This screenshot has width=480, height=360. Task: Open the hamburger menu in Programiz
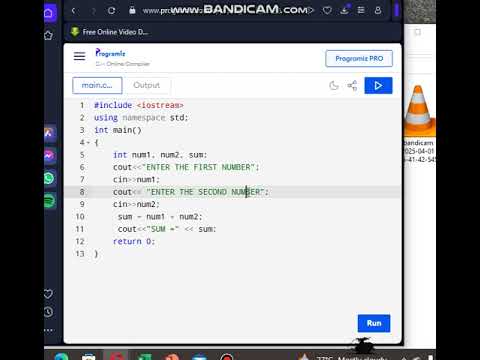79,56
